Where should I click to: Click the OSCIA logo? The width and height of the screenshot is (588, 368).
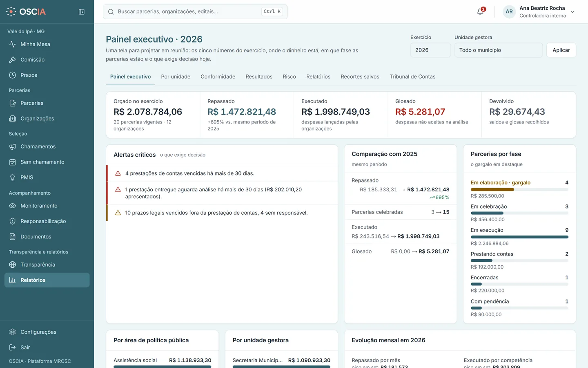pos(26,11)
